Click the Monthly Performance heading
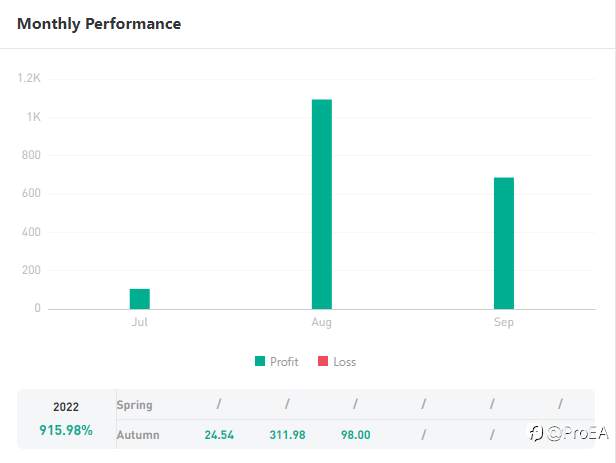This screenshot has height=463, width=616. (x=99, y=23)
